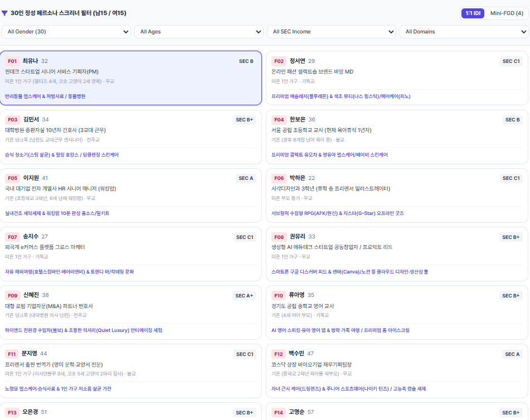
Task: Click the F09 badge on 신혜진's card
Action: point(12,295)
